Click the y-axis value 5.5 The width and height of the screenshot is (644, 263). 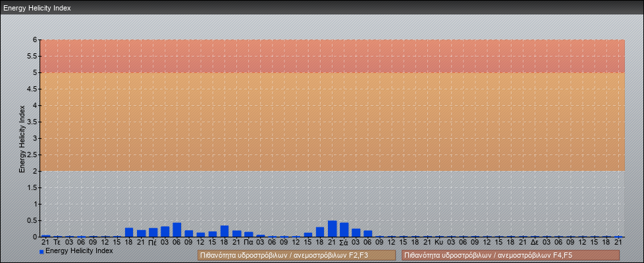click(33, 56)
